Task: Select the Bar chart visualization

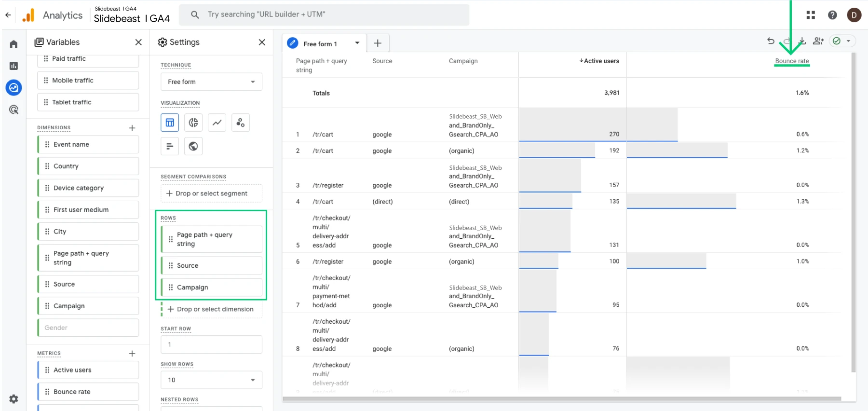Action: (170, 146)
